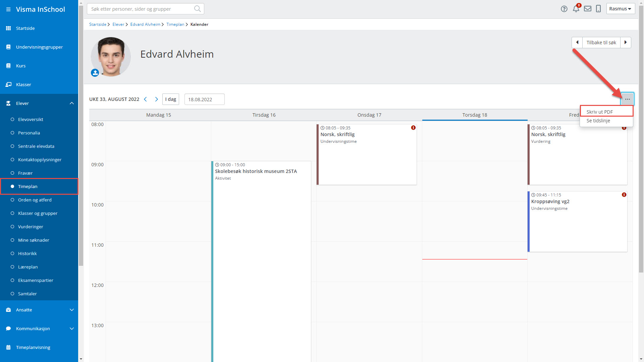Open the help question mark icon
This screenshot has height=362, width=644.
[564, 9]
